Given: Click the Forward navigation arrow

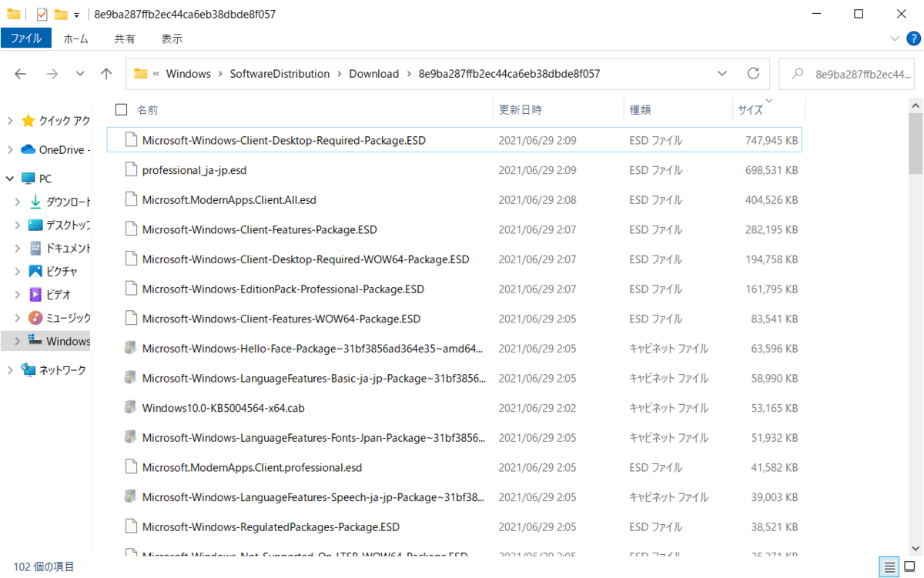Looking at the screenshot, I should [x=52, y=74].
